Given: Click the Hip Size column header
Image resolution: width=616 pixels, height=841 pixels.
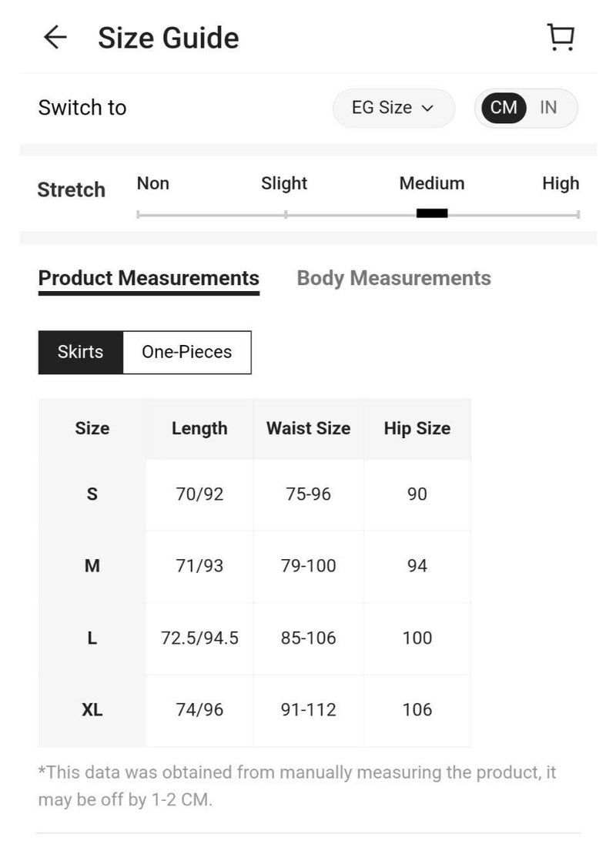Looking at the screenshot, I should tap(417, 428).
